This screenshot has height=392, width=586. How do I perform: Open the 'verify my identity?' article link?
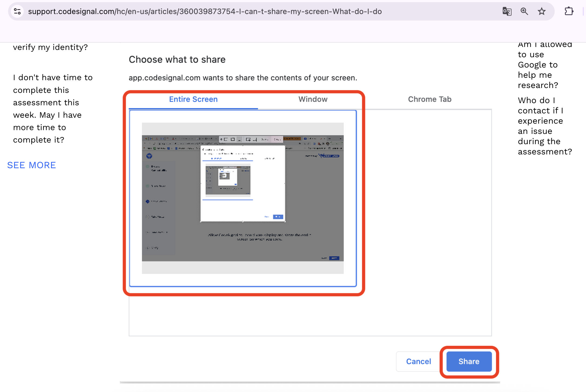coord(50,47)
